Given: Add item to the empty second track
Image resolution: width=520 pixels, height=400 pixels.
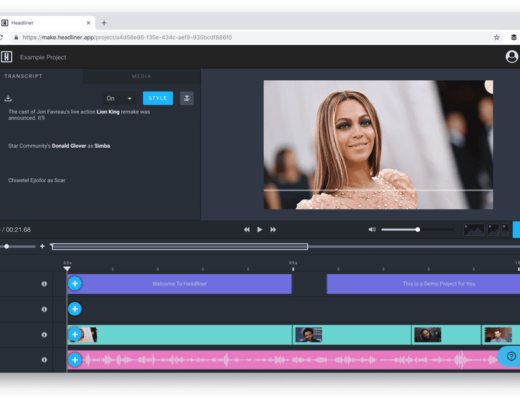Looking at the screenshot, I should pyautogui.click(x=75, y=309).
